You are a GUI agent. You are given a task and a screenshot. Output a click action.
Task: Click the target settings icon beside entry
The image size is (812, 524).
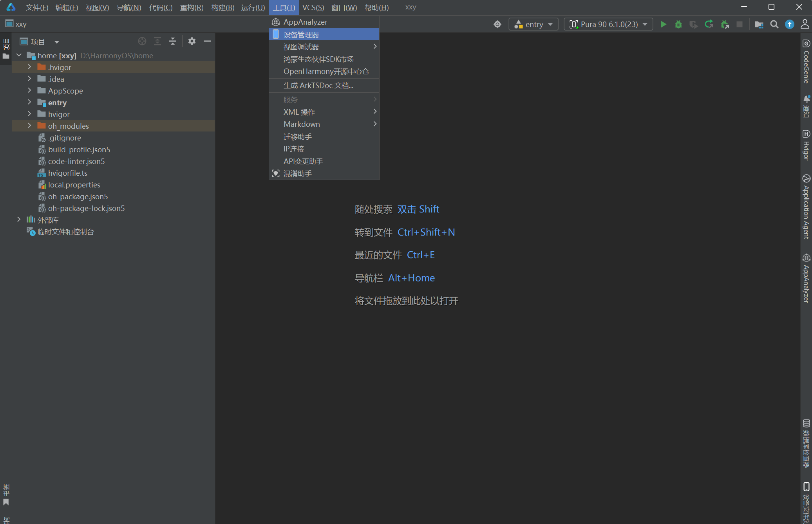[497, 24]
